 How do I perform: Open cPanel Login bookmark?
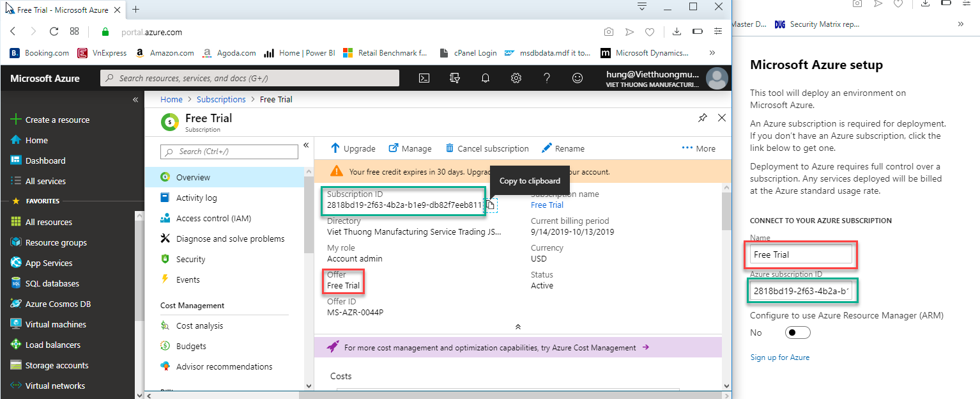(469, 53)
